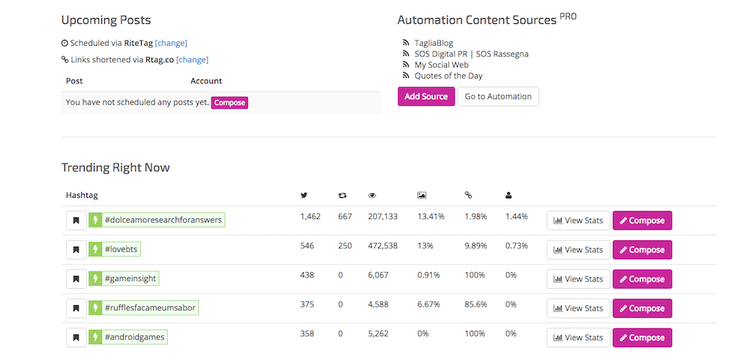Bookmark the #dolceamoresearchforanswers hashtag

76,220
